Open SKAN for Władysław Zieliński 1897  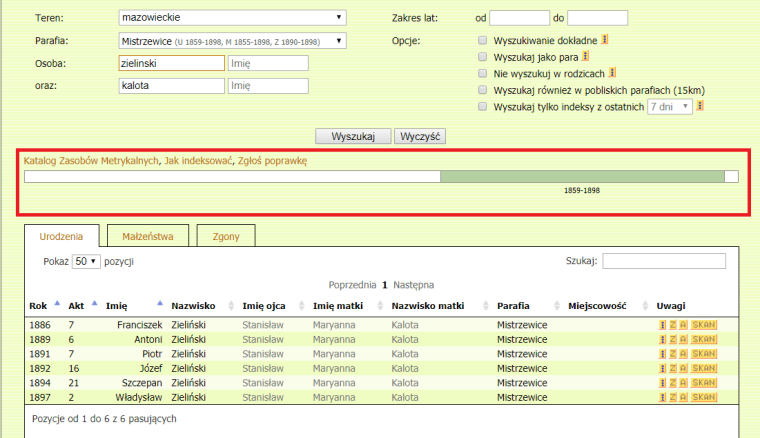[x=704, y=398]
